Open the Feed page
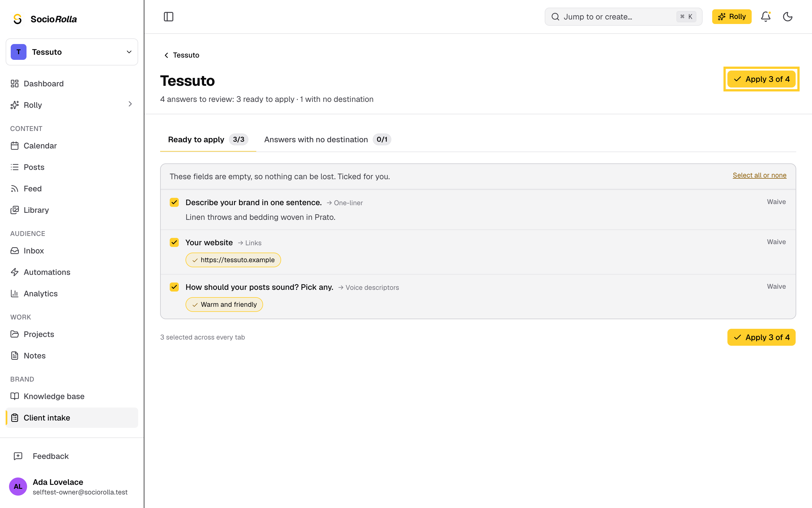This screenshot has height=508, width=812. (x=72, y=189)
